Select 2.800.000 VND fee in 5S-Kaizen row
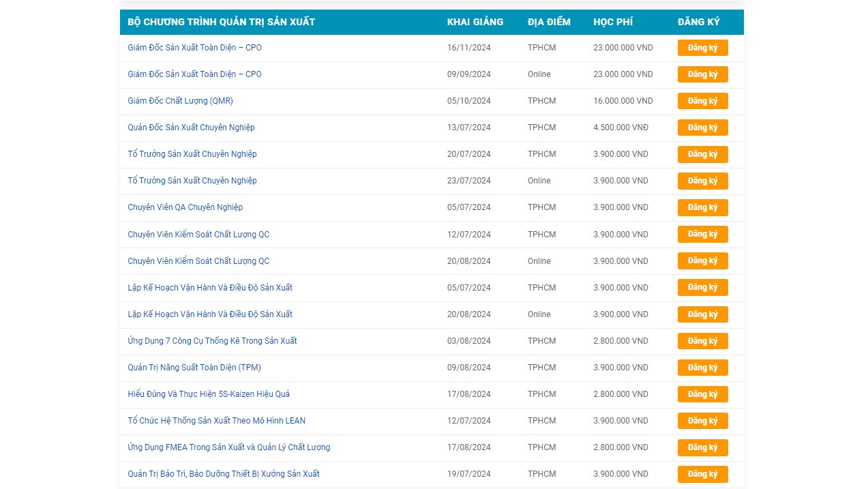868x489 pixels. 621,394
